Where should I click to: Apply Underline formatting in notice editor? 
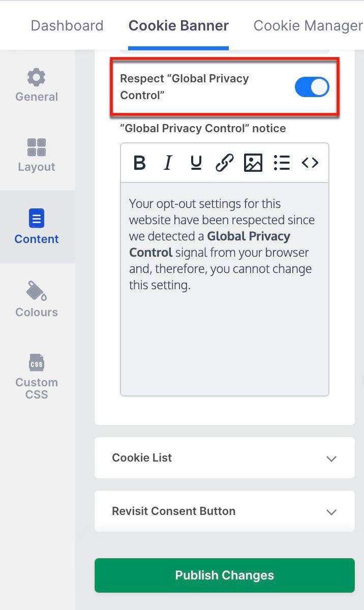196,163
